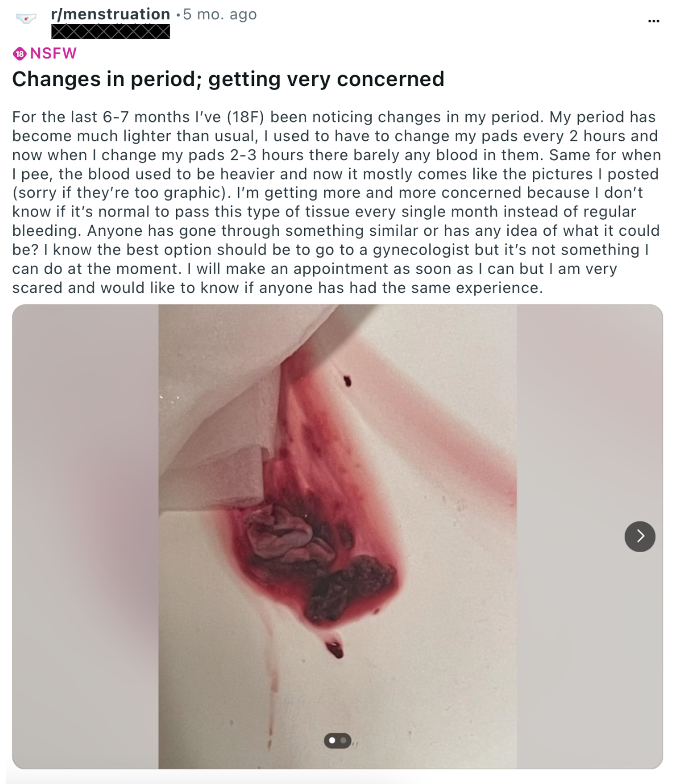Image resolution: width=681 pixels, height=784 pixels.
Task: Open the "Changes in period" post title
Action: [x=228, y=79]
